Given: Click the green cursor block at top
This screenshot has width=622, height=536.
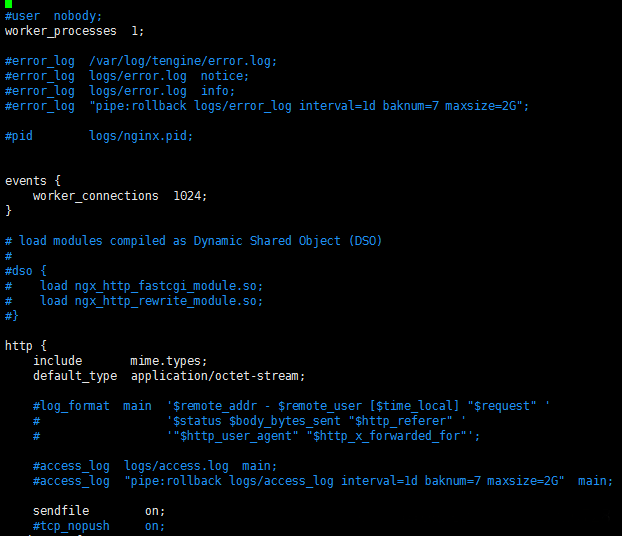Looking at the screenshot, I should point(8,4).
